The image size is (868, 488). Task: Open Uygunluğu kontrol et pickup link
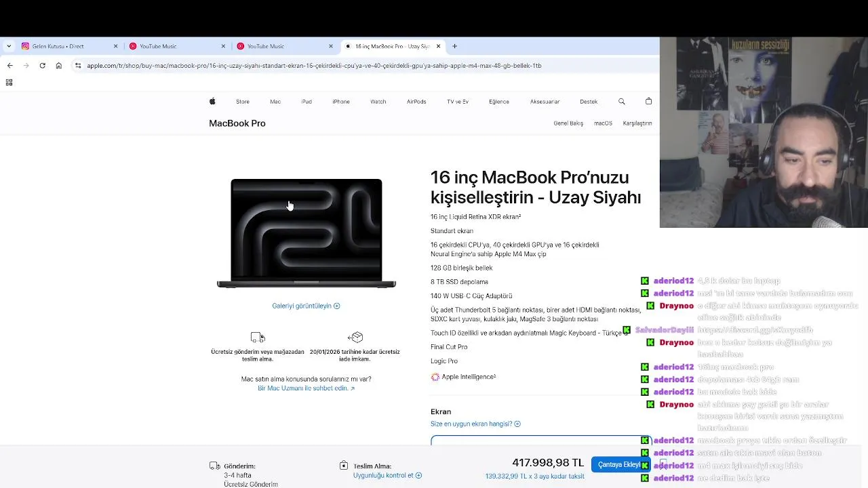[387, 475]
